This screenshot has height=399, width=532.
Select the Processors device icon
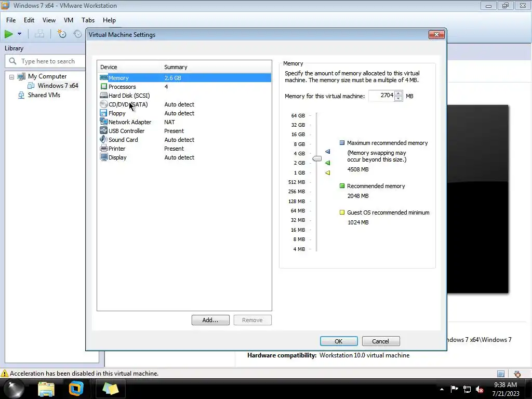pos(104,87)
